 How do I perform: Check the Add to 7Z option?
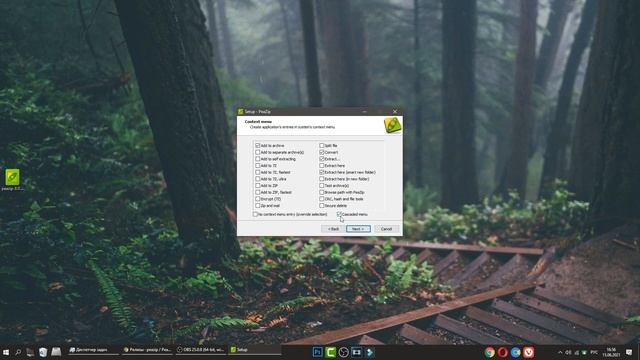[x=258, y=166]
